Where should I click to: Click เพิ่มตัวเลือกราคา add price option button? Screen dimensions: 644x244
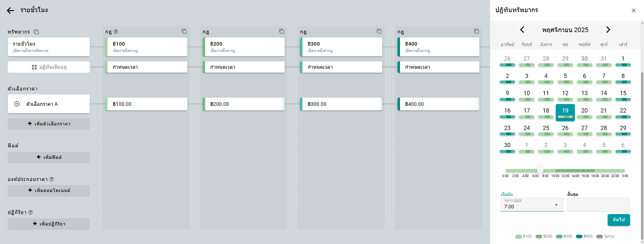(49, 124)
